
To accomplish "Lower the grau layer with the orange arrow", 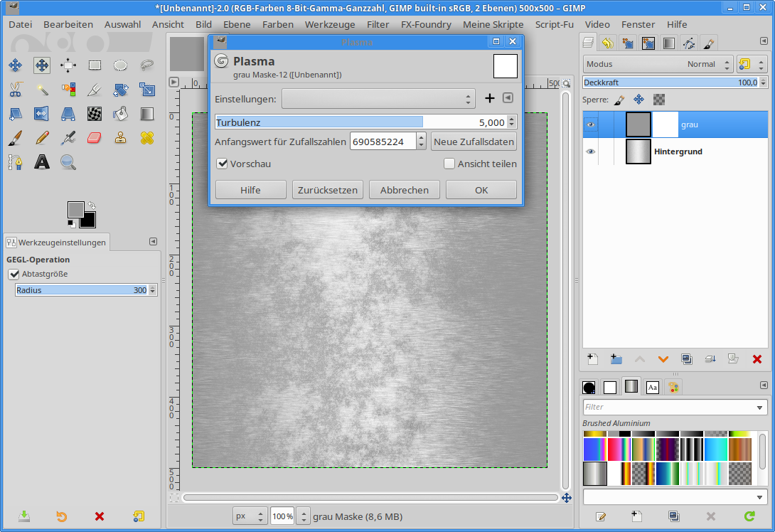I will tap(663, 359).
